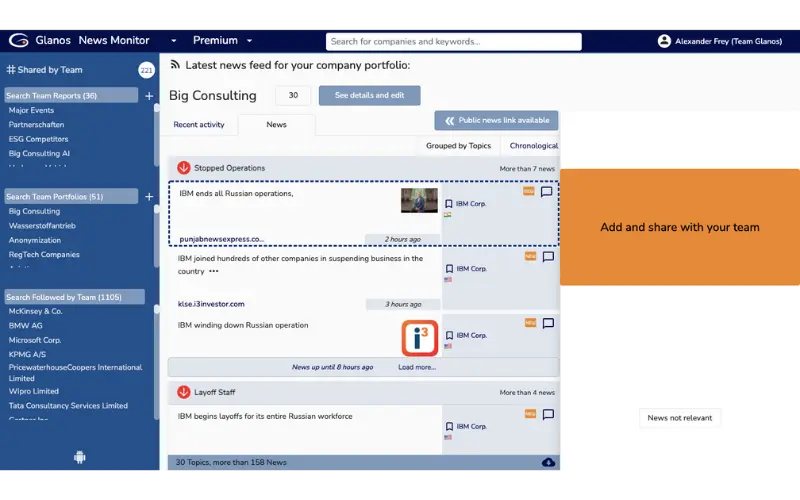
Task: Select the Wasserstoffantrieb portfolio
Action: pyautogui.click(x=42, y=226)
